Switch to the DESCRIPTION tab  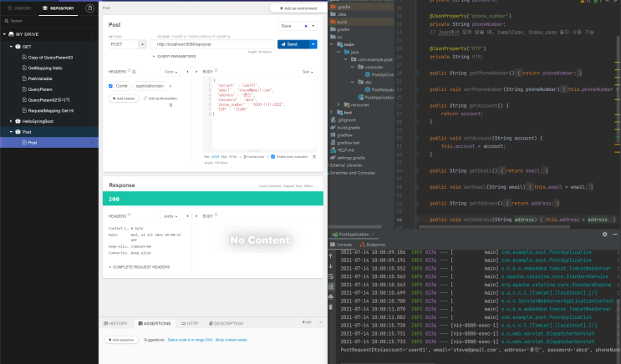tap(226, 323)
